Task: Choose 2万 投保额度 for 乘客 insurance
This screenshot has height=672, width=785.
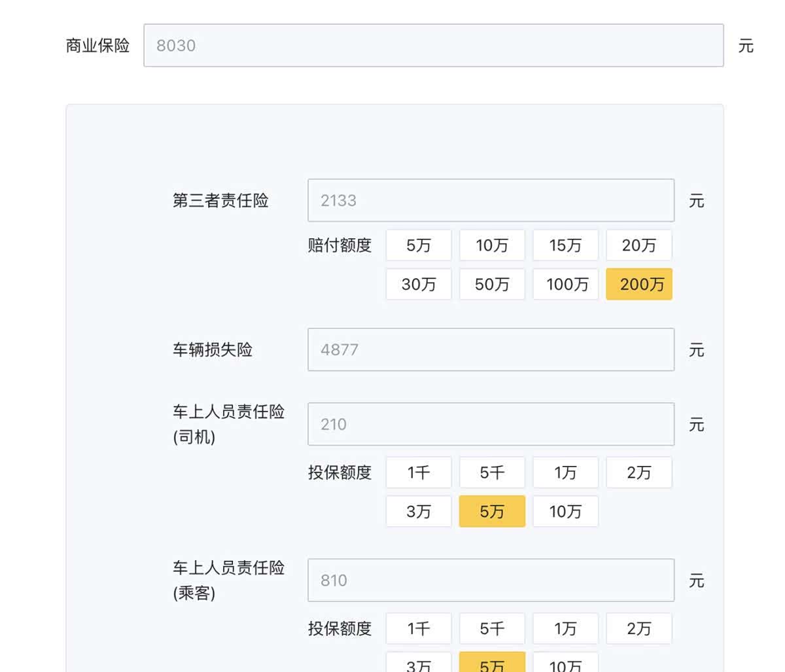Action: click(x=638, y=629)
